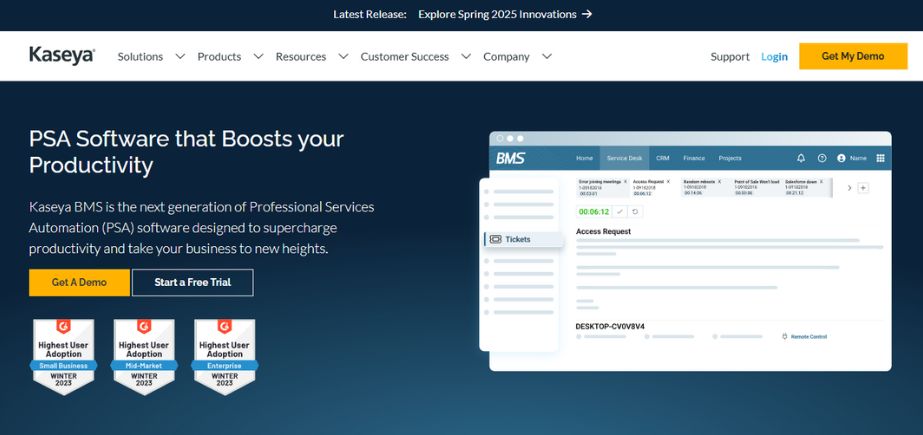923x435 pixels.
Task: Click the Kaseya logo
Action: click(x=62, y=56)
